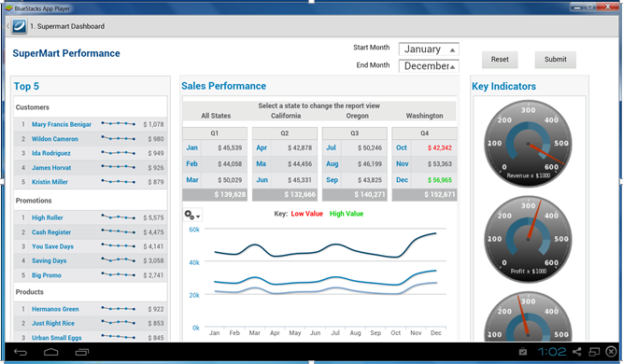Click the clipboard icon beside the clock
The height and width of the screenshot is (364, 623).
coord(523,352)
